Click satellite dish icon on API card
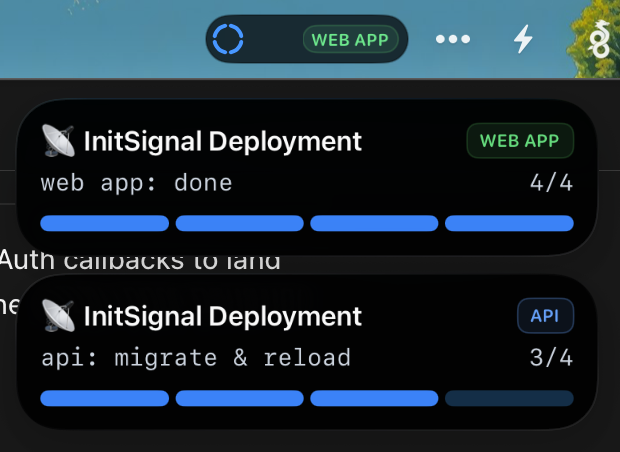The height and width of the screenshot is (452, 620). [x=59, y=316]
